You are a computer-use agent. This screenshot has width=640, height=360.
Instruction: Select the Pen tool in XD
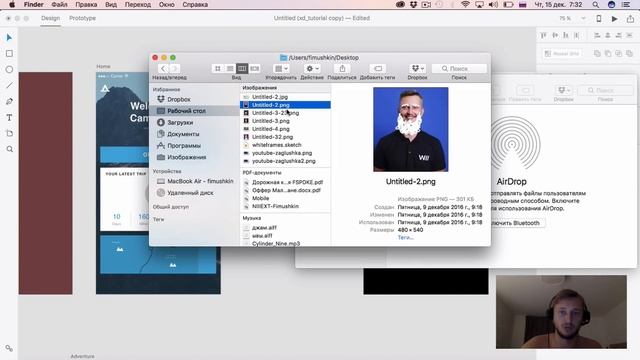click(9, 101)
